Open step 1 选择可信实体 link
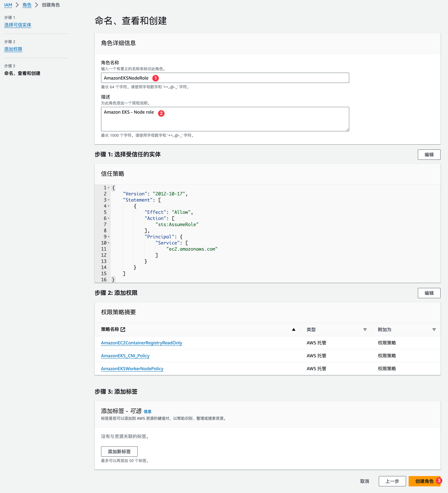This screenshot has height=493, width=448. pos(18,25)
